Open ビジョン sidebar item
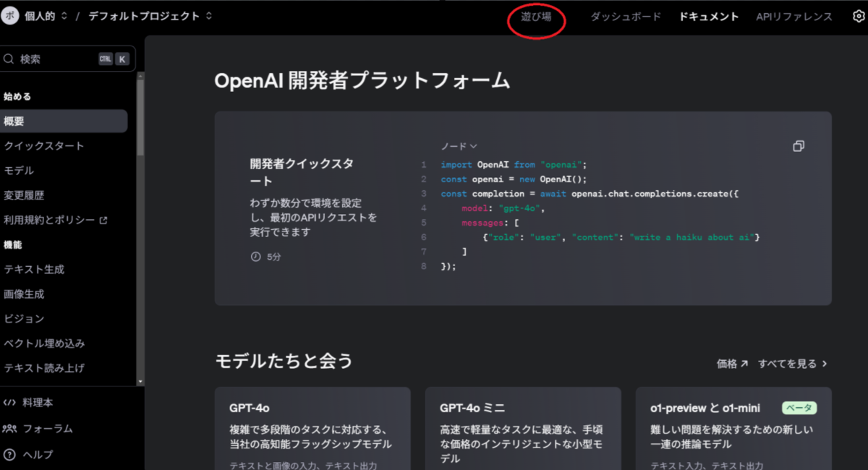 click(x=24, y=319)
